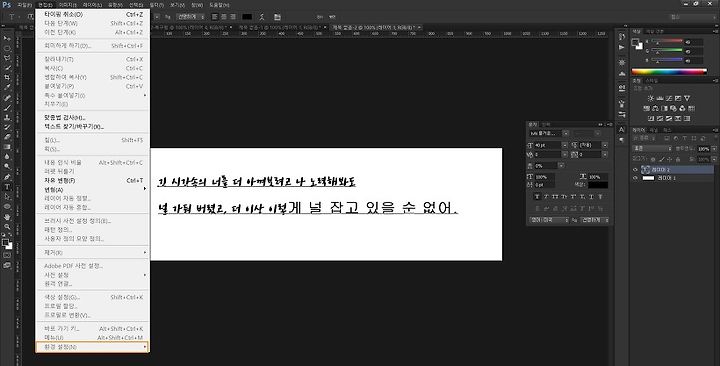
Task: Switch to the 스타일 panel tab
Action: [652, 81]
